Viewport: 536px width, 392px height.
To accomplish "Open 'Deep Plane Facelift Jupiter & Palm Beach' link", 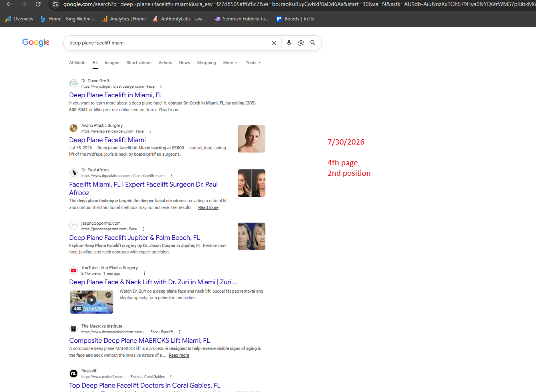I will point(135,238).
